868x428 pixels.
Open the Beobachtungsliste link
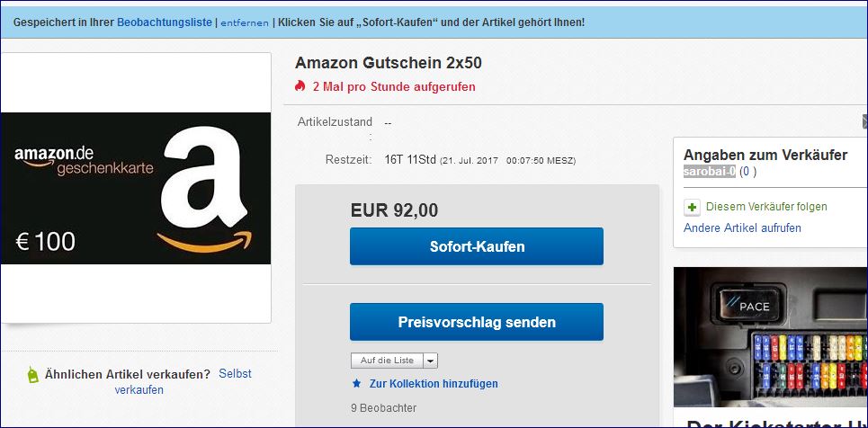165,22
